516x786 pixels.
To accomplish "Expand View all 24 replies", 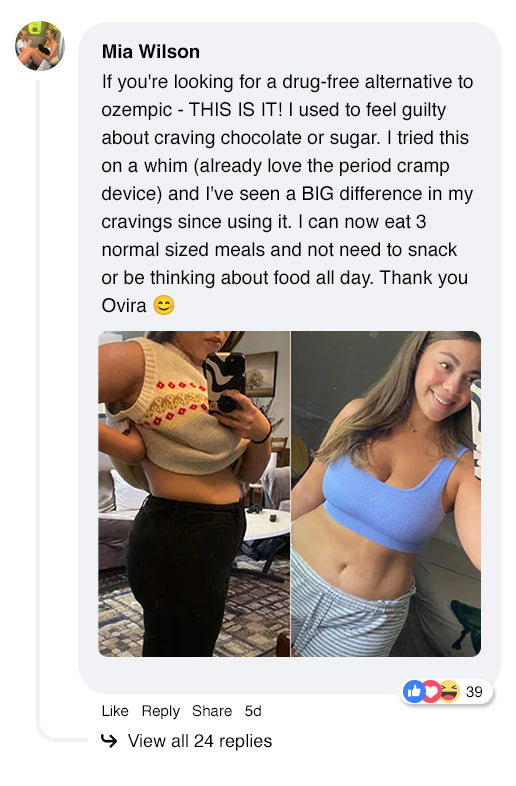I will 200,740.
